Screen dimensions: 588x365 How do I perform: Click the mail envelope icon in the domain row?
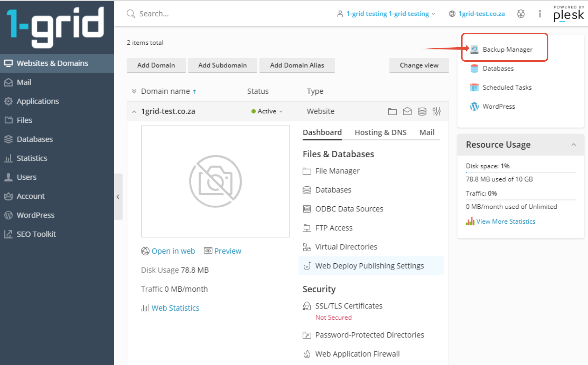[x=407, y=111]
